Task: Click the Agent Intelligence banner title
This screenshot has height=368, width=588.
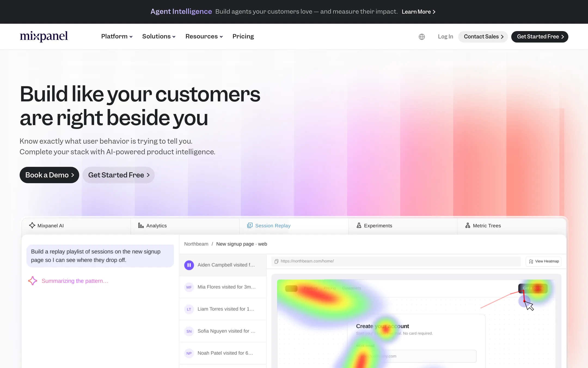Action: point(181,11)
